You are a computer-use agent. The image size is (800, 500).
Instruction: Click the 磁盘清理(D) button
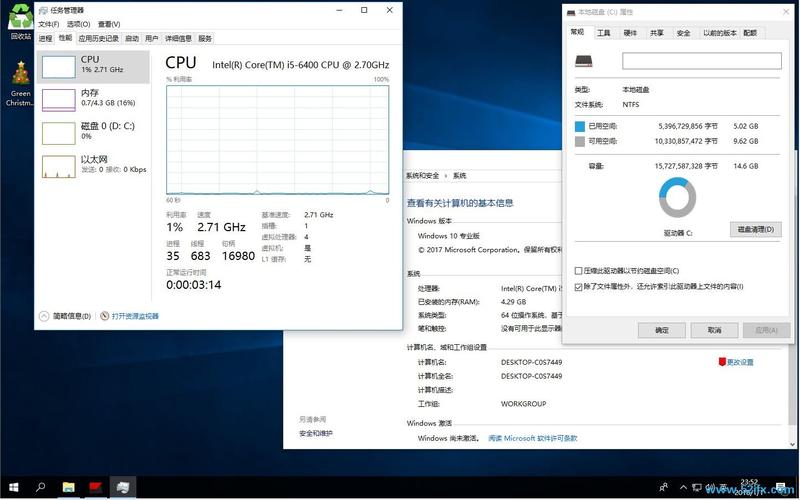[756, 230]
